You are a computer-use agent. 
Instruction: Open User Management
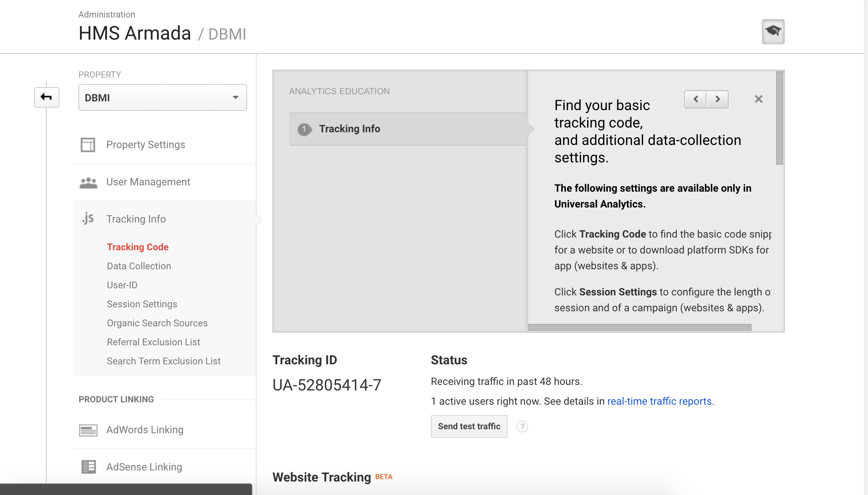pyautogui.click(x=148, y=182)
